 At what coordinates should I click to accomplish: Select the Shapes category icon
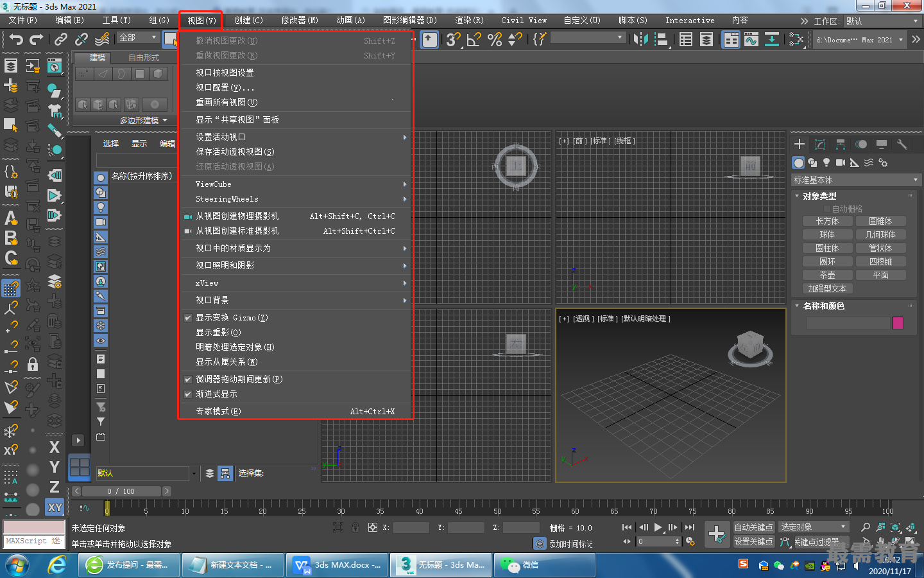click(x=812, y=162)
